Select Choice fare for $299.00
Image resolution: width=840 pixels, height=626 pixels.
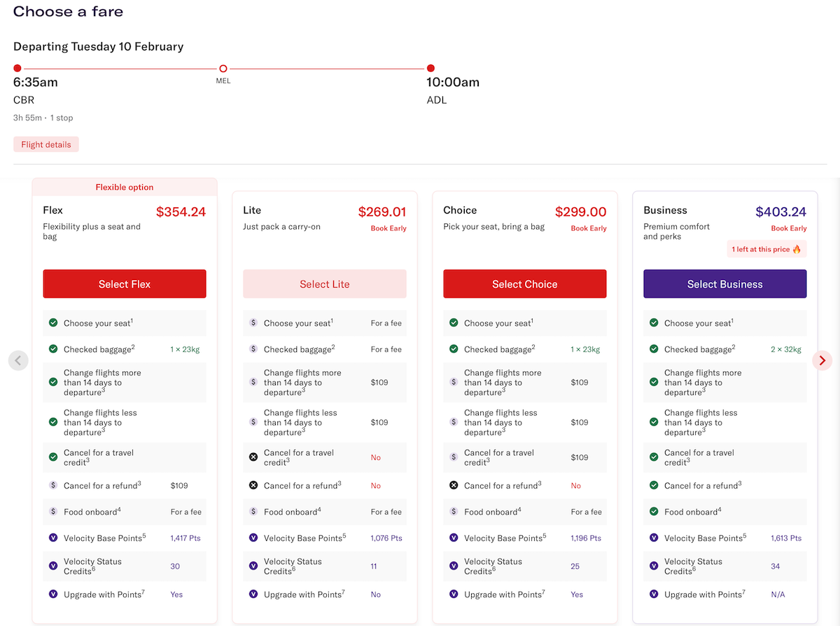coord(524,284)
